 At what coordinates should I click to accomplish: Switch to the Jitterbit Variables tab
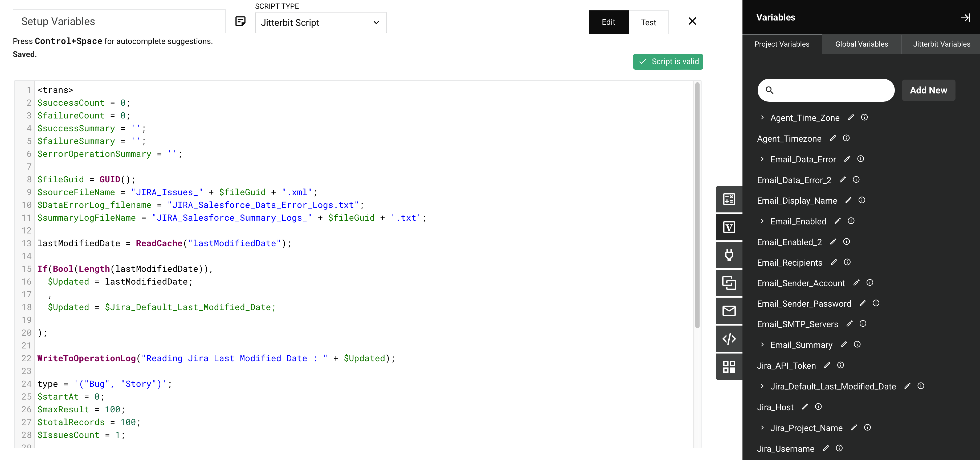tap(941, 44)
